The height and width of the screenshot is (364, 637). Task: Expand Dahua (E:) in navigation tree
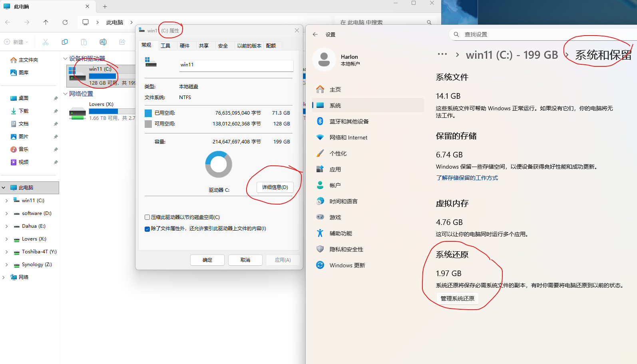[x=6, y=226]
